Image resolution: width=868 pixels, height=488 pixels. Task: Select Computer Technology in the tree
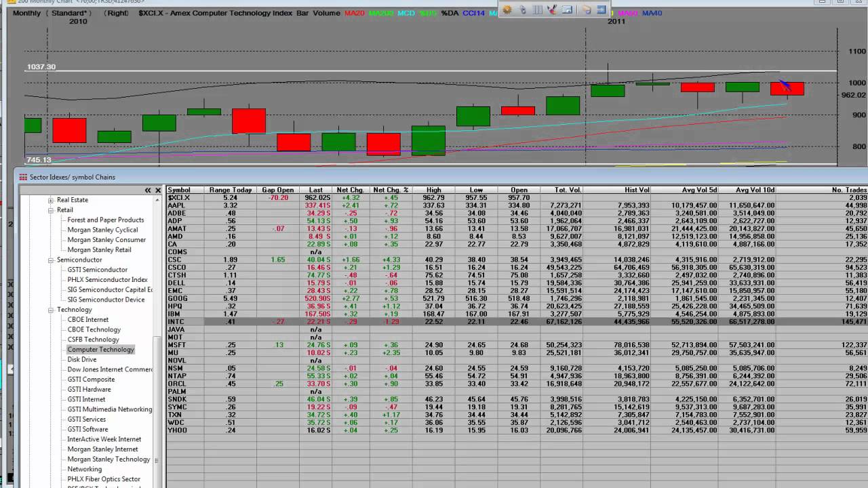coord(100,350)
